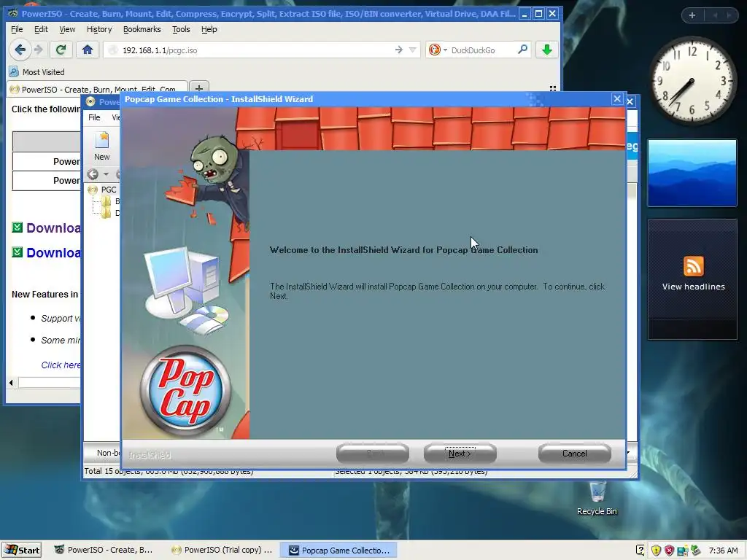The height and width of the screenshot is (560, 747).
Task: Click New icon in PowerISO toolbar
Action: [101, 146]
